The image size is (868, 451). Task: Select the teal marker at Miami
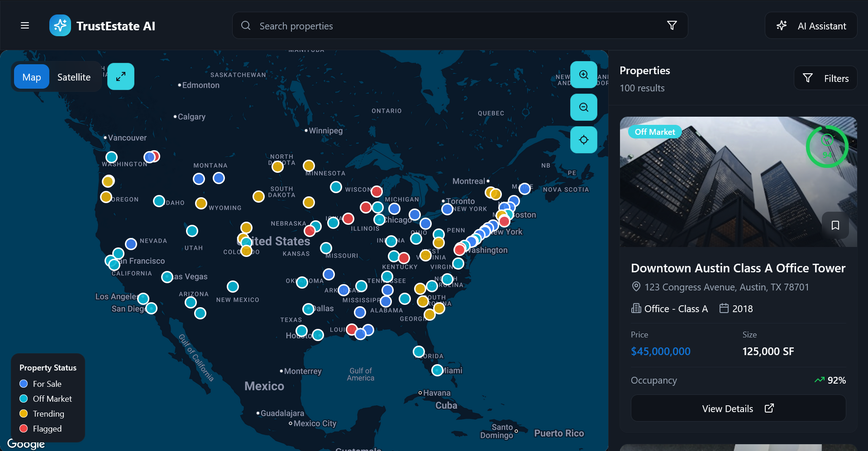(x=437, y=370)
